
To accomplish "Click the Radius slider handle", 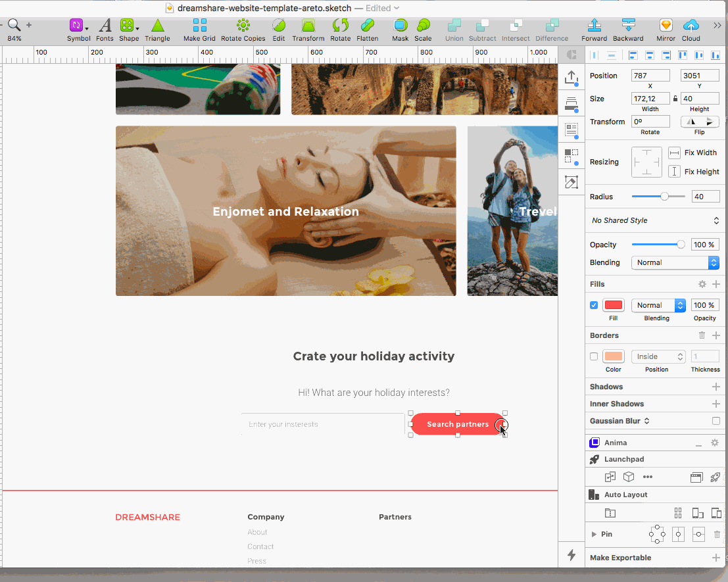I will [x=665, y=197].
